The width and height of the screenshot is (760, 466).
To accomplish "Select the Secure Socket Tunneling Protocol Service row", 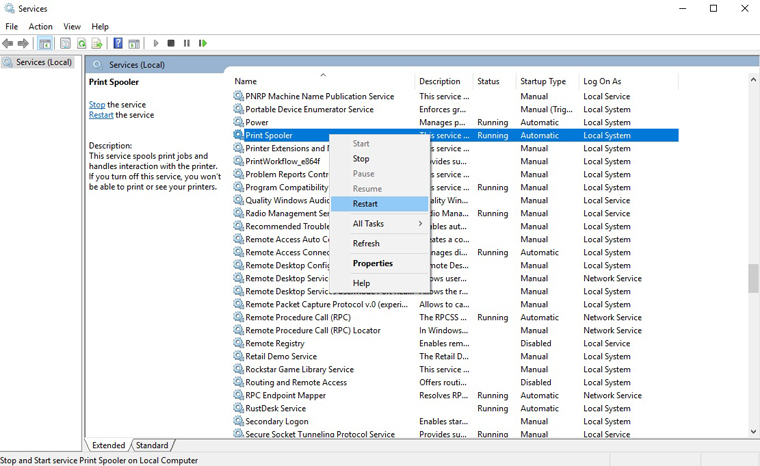I will click(455, 434).
